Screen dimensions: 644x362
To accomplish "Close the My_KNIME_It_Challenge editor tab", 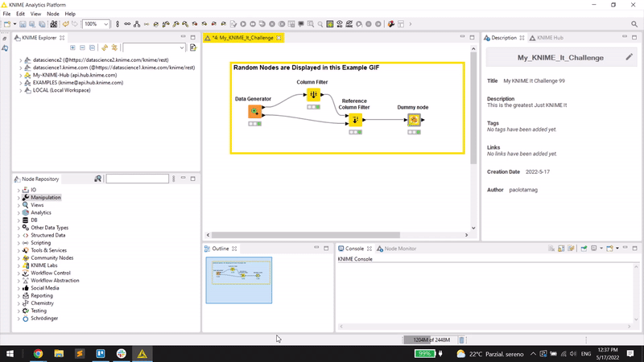I will (x=279, y=38).
